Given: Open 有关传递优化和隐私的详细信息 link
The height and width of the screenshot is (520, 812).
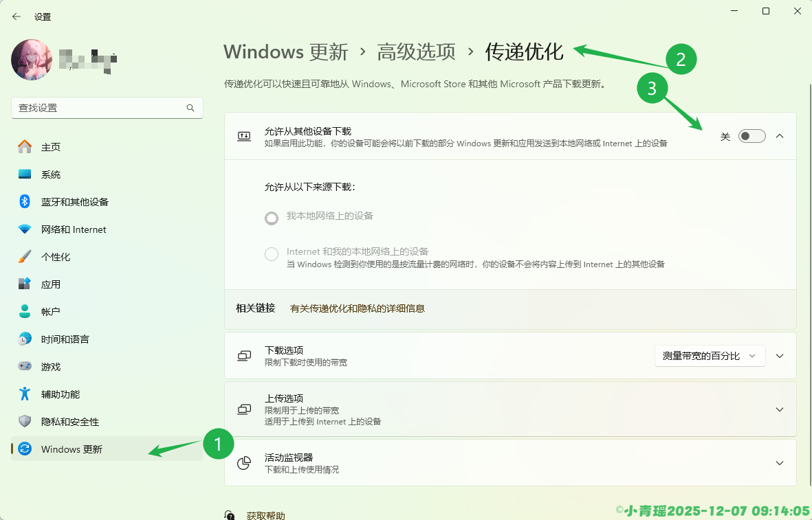Looking at the screenshot, I should click(x=357, y=309).
